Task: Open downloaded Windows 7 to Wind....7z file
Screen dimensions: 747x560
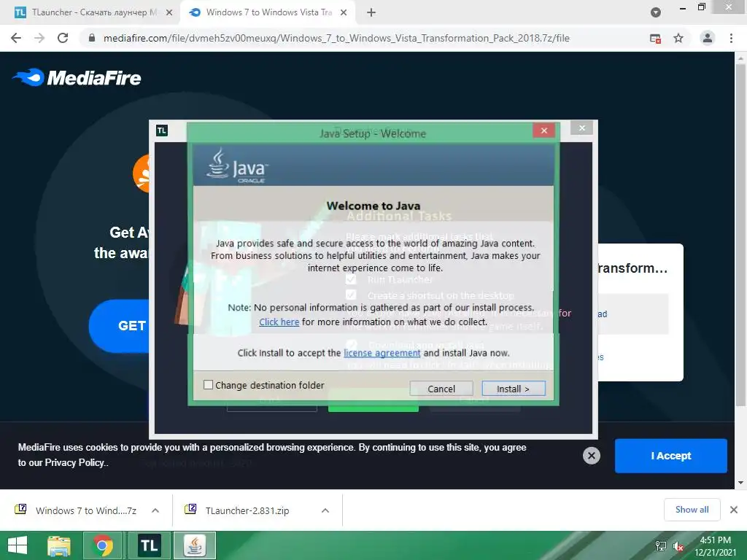Action: [x=76, y=510]
